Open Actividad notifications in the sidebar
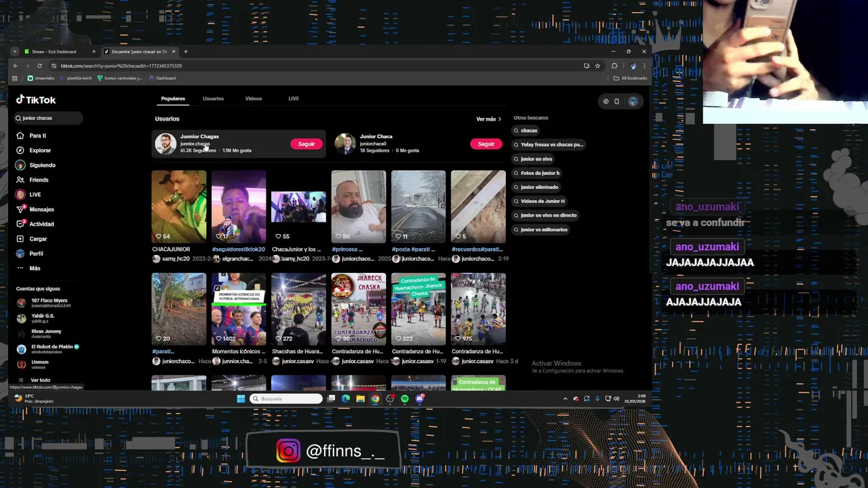 tap(35, 224)
